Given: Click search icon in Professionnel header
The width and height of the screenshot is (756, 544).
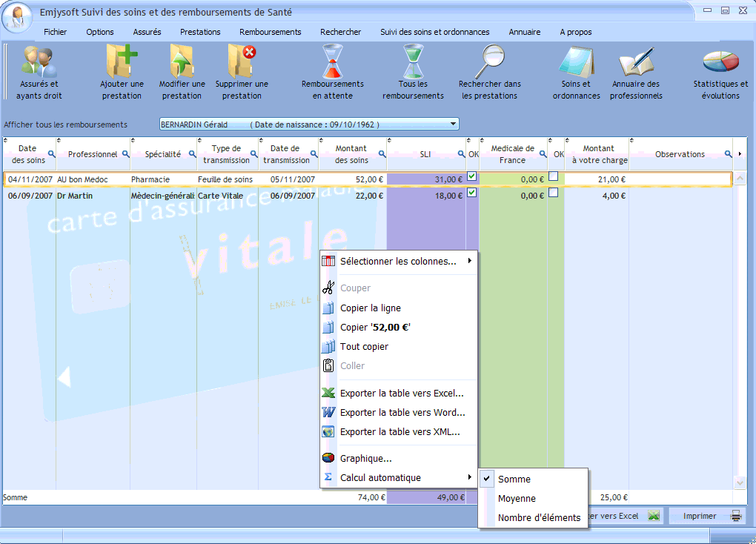Looking at the screenshot, I should [126, 154].
